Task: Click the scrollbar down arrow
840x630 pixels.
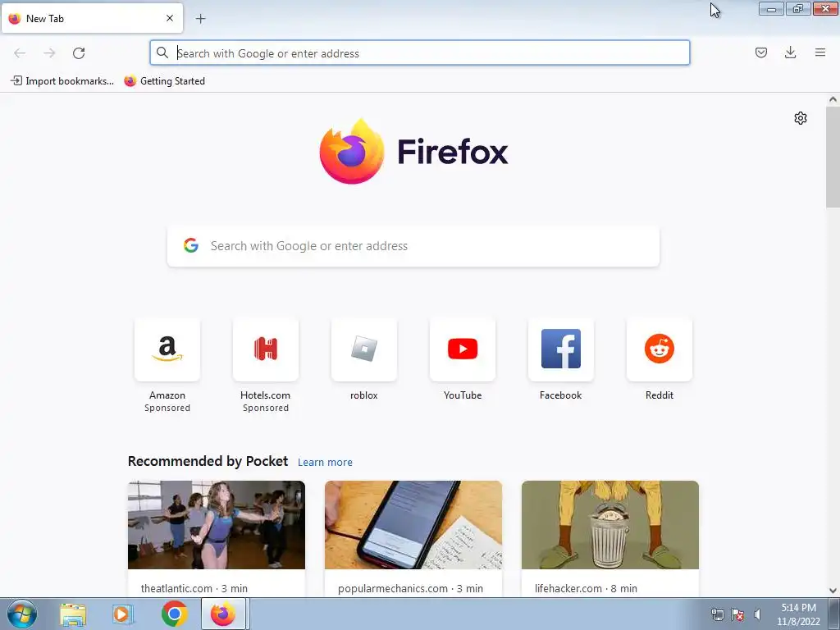Action: (833, 591)
